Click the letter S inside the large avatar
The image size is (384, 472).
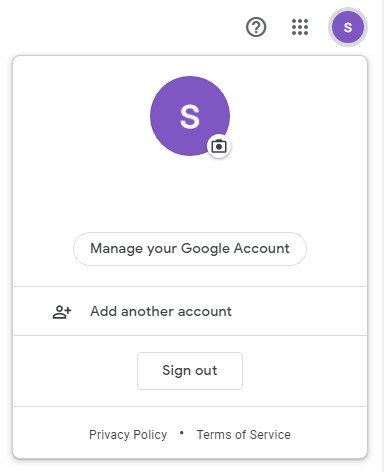190,116
